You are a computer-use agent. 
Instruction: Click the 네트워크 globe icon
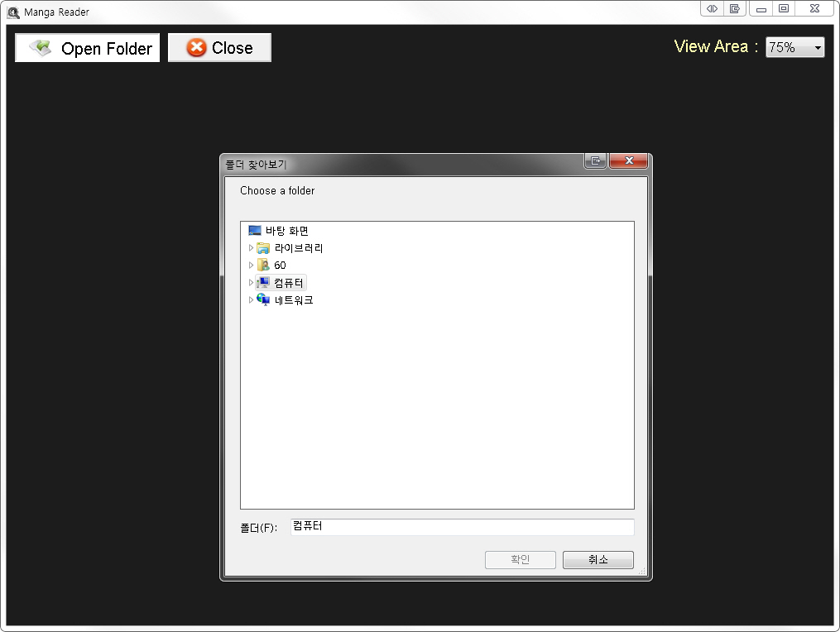click(263, 300)
